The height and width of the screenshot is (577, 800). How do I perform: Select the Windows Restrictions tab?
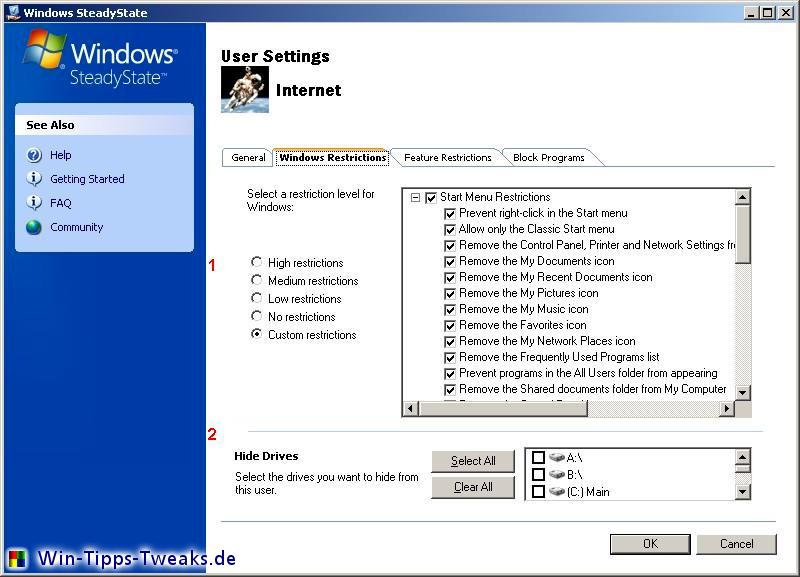pyautogui.click(x=333, y=158)
